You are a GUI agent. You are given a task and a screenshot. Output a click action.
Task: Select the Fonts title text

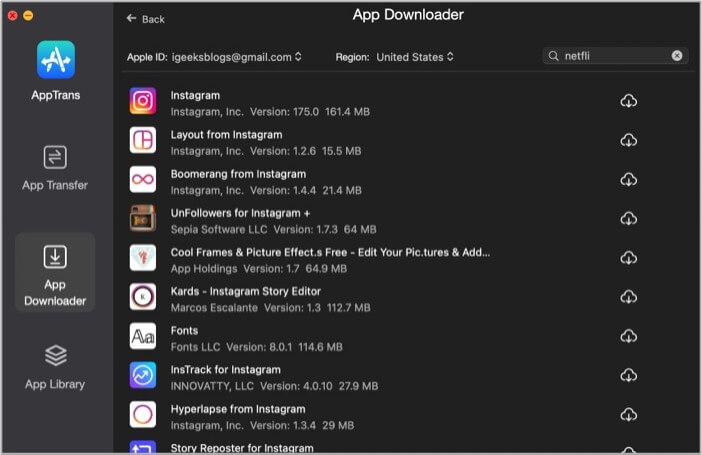[184, 331]
